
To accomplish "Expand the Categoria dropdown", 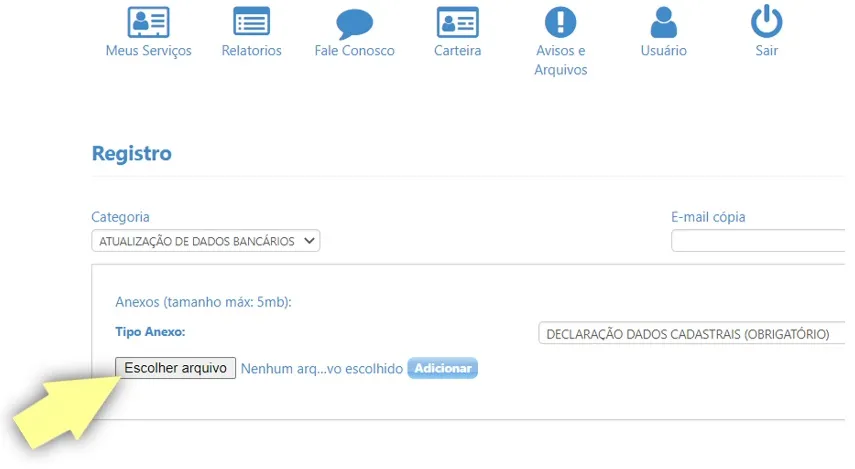I will coord(205,241).
